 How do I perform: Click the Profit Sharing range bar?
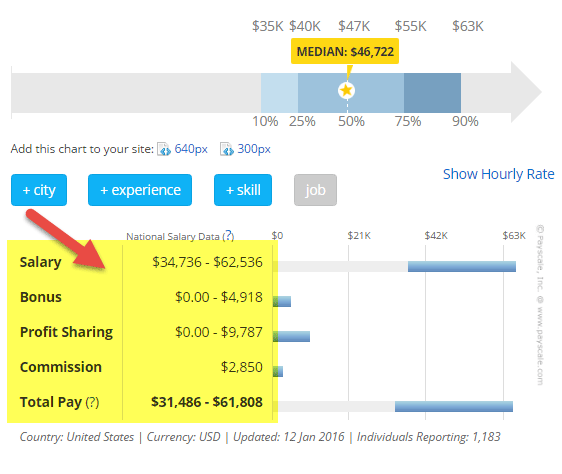coord(291,336)
